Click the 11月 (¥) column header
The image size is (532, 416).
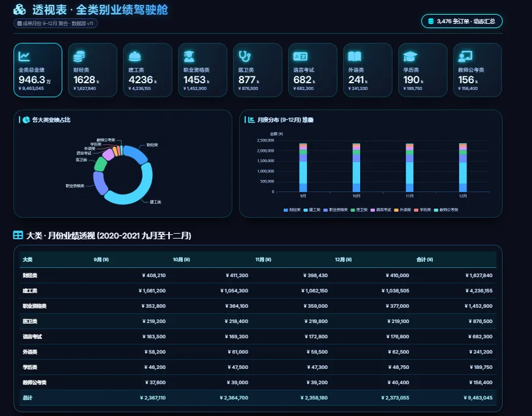[x=264, y=259]
